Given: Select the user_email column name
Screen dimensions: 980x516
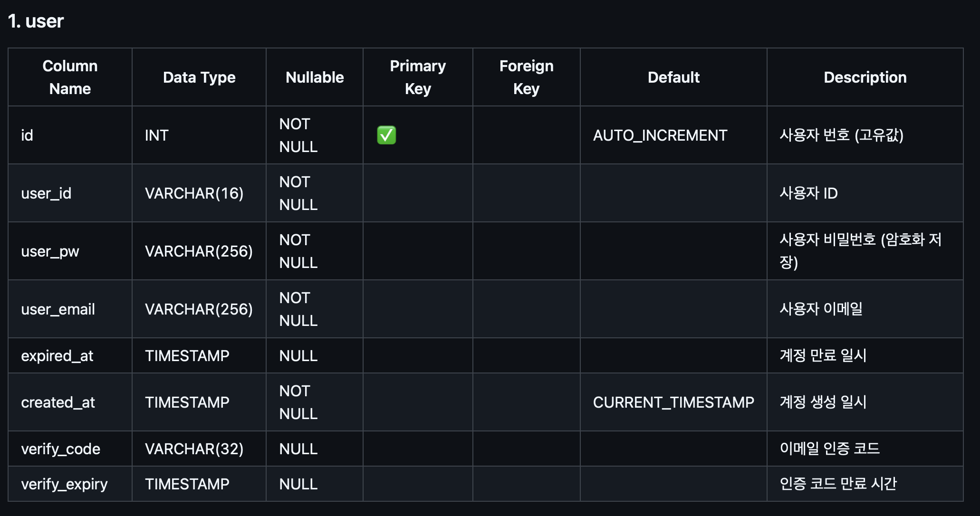Looking at the screenshot, I should (x=58, y=309).
